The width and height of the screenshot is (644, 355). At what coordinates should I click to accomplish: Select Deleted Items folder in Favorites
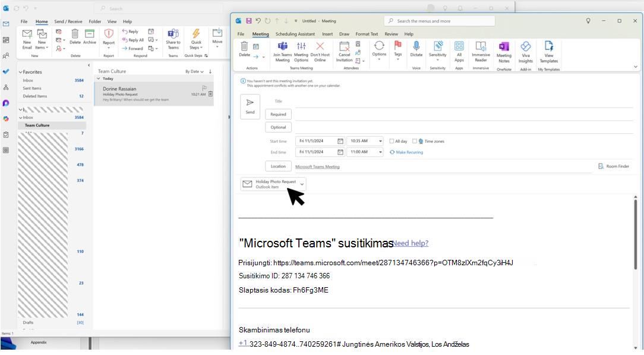tap(35, 96)
